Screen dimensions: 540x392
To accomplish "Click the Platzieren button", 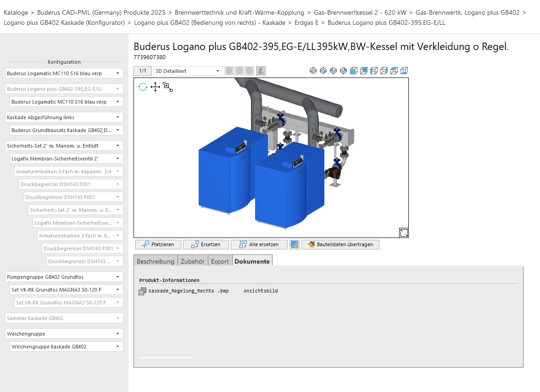I will pyautogui.click(x=158, y=244).
